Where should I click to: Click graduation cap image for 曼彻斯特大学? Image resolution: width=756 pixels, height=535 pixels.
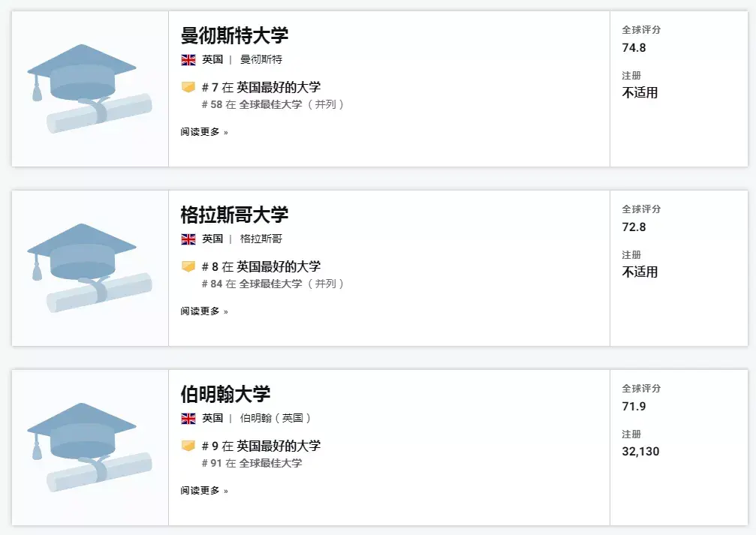click(x=89, y=89)
